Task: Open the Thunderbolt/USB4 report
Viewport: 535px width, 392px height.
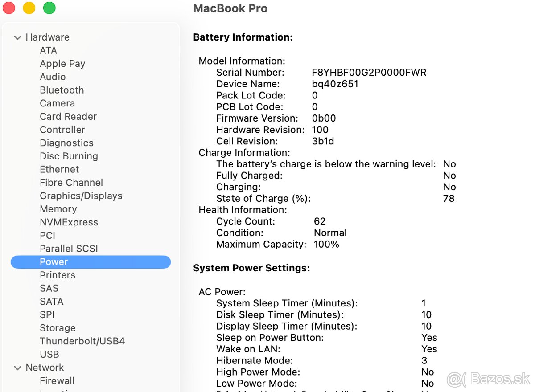Action: (82, 341)
